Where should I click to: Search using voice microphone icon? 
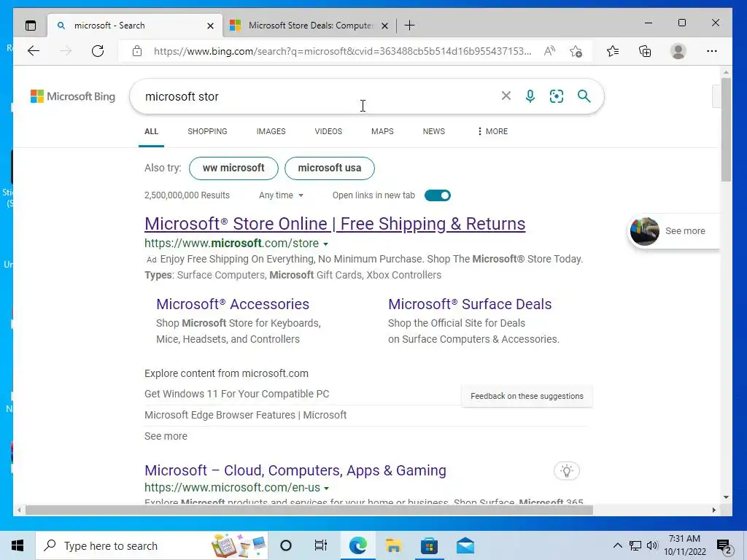[530, 96]
